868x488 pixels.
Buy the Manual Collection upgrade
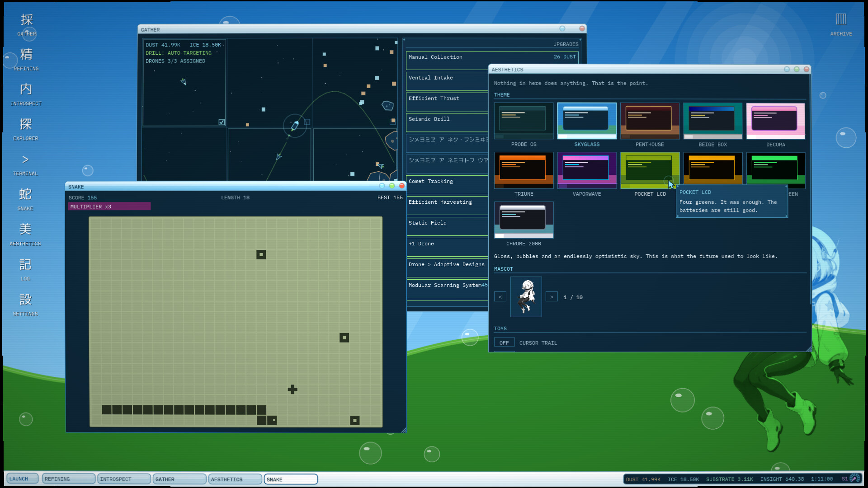[492, 61]
